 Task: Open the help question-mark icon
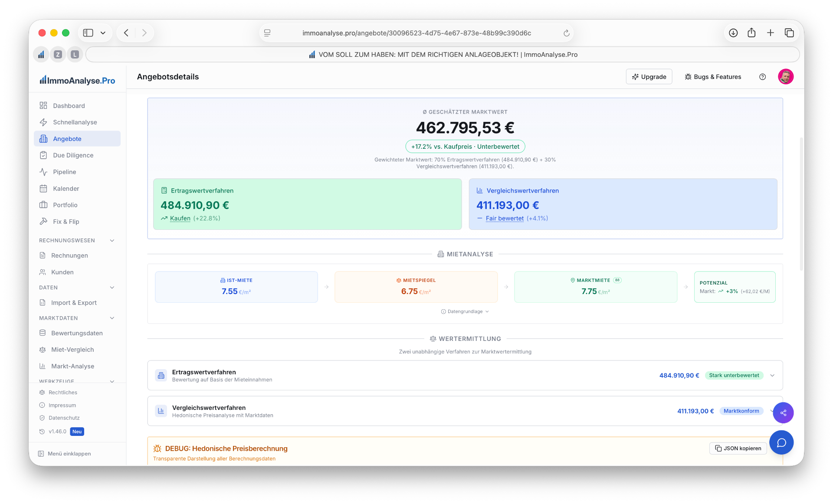click(x=762, y=77)
